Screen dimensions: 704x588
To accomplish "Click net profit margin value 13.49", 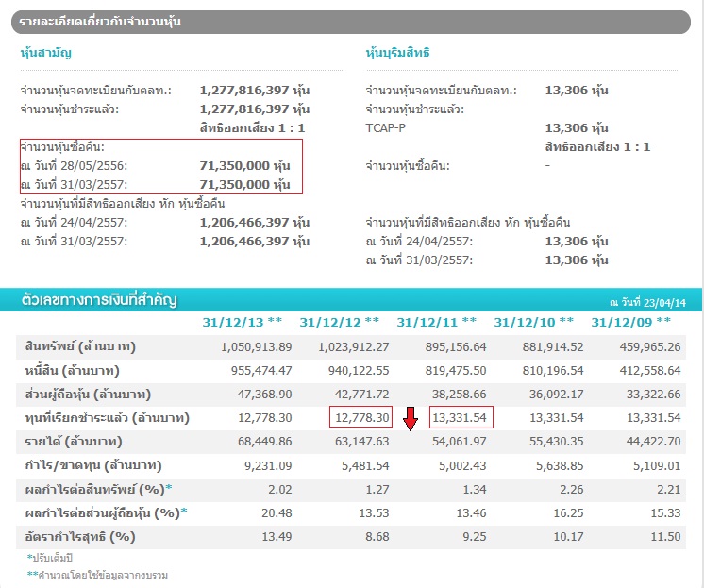I will coord(277,537).
